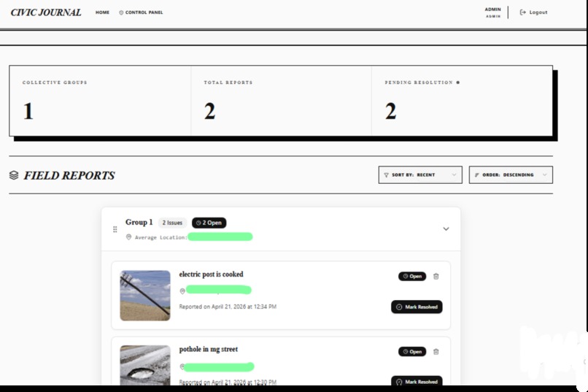
Task: Click the 2 Open status badge
Action: (209, 223)
